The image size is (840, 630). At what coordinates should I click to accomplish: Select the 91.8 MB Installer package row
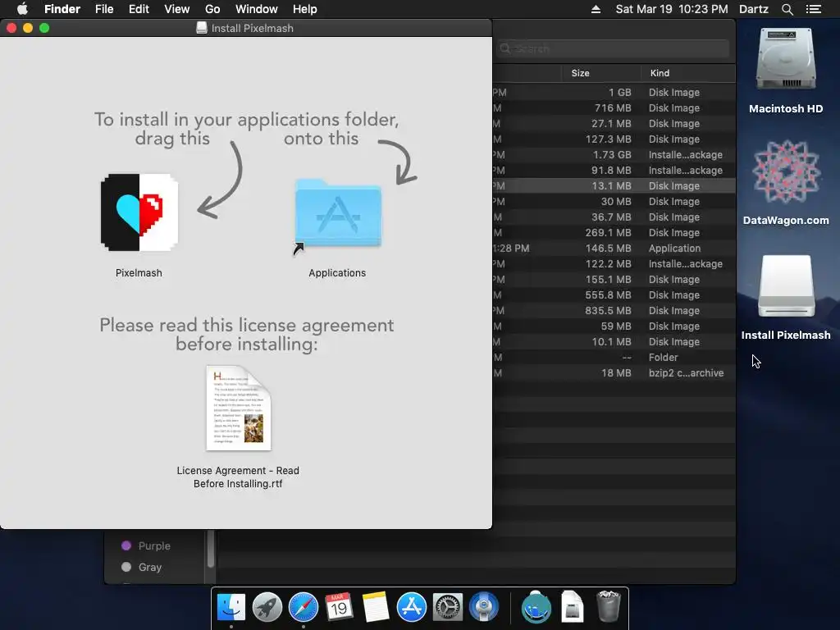(x=614, y=170)
